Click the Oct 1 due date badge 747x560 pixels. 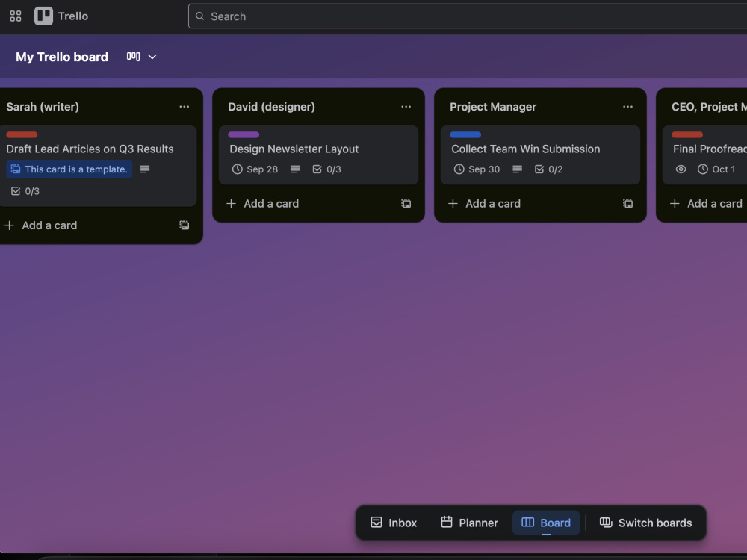pyautogui.click(x=716, y=169)
